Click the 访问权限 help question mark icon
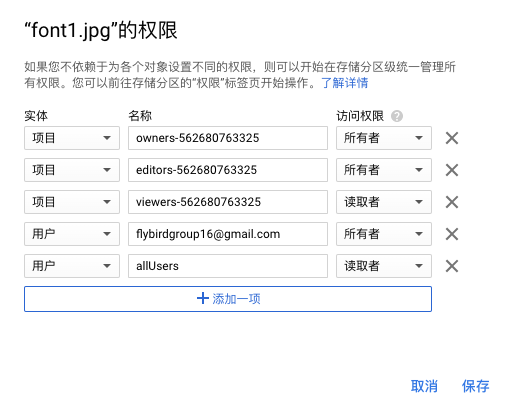This screenshot has width=512, height=411. 397,116
